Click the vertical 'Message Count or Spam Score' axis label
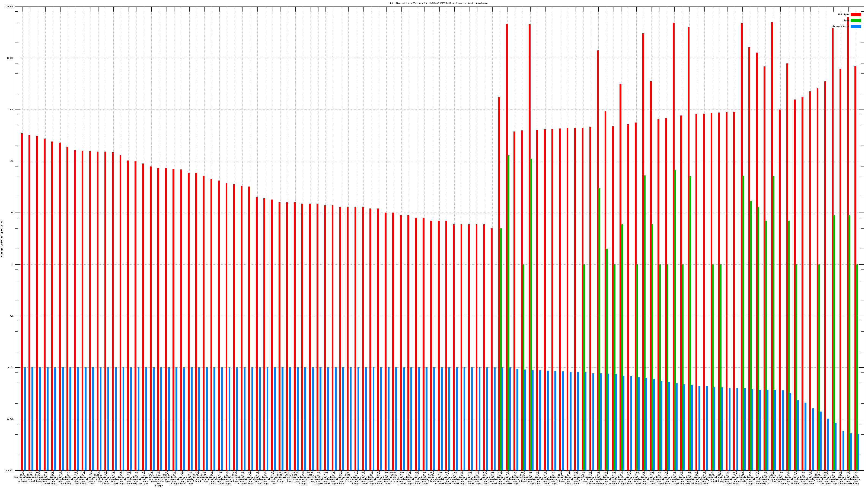 2,239
